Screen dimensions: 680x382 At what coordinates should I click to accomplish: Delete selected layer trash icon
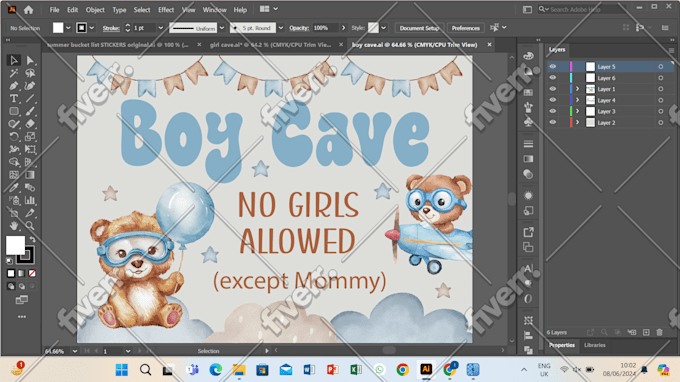(x=660, y=332)
